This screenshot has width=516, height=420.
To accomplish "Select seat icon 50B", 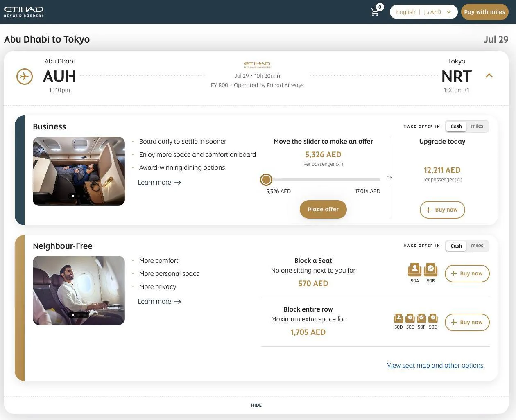I will click(431, 270).
